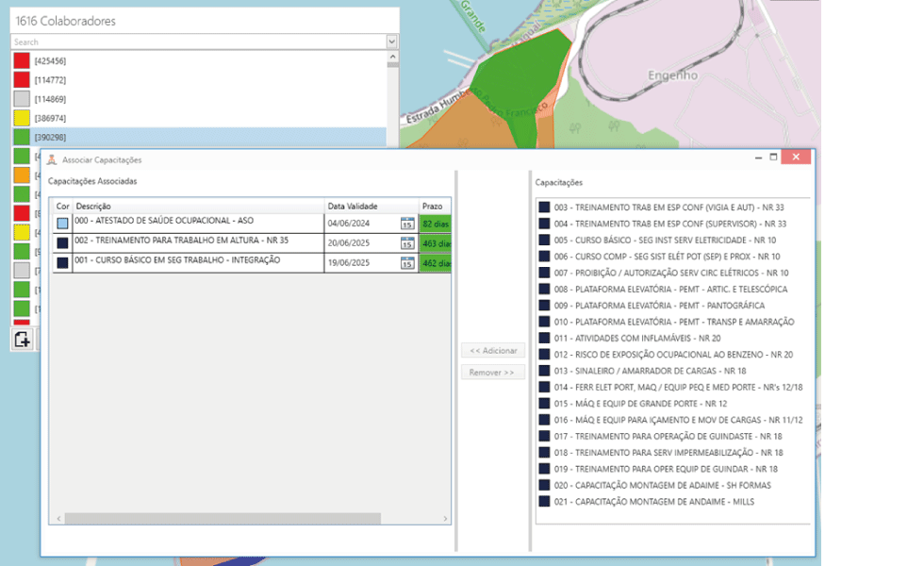This screenshot has height=566, width=924.
Task: Open calendar picker for date 19/06/2025
Action: pos(407,263)
